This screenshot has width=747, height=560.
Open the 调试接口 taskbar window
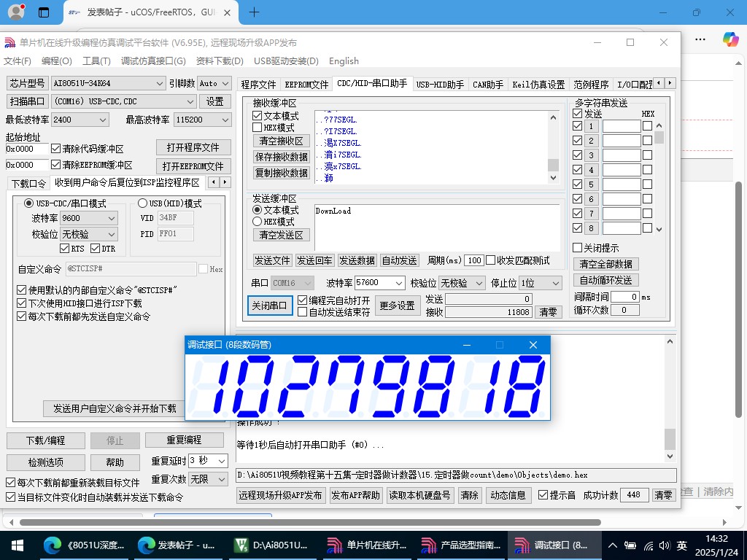(x=554, y=545)
